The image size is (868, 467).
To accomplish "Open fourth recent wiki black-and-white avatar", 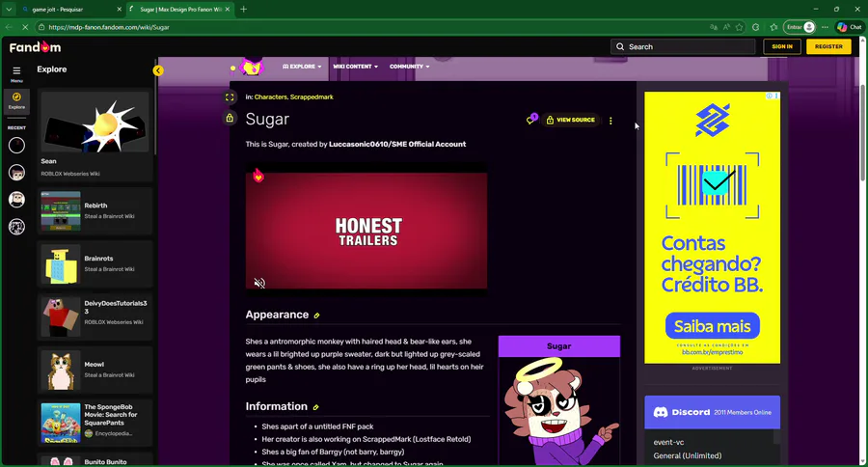I will pos(16,227).
